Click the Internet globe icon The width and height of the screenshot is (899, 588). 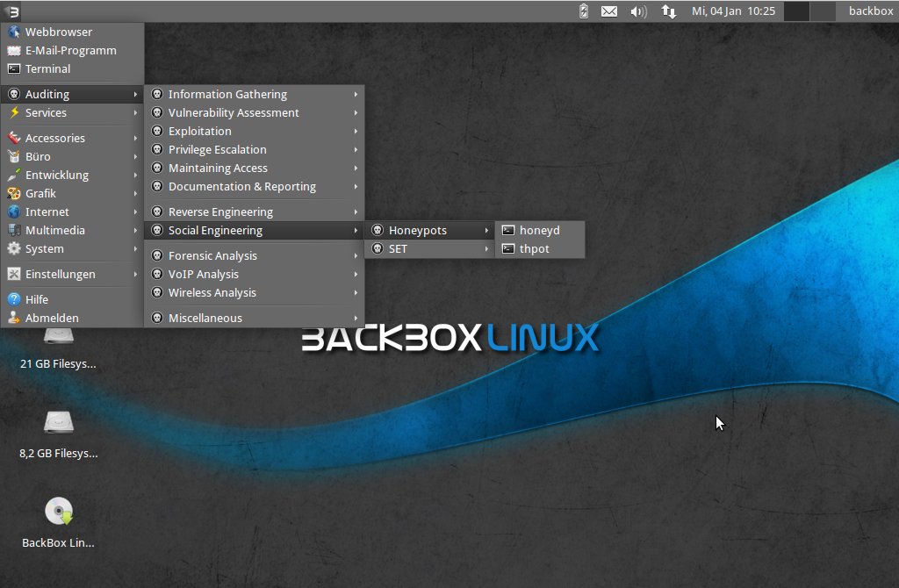pos(14,212)
